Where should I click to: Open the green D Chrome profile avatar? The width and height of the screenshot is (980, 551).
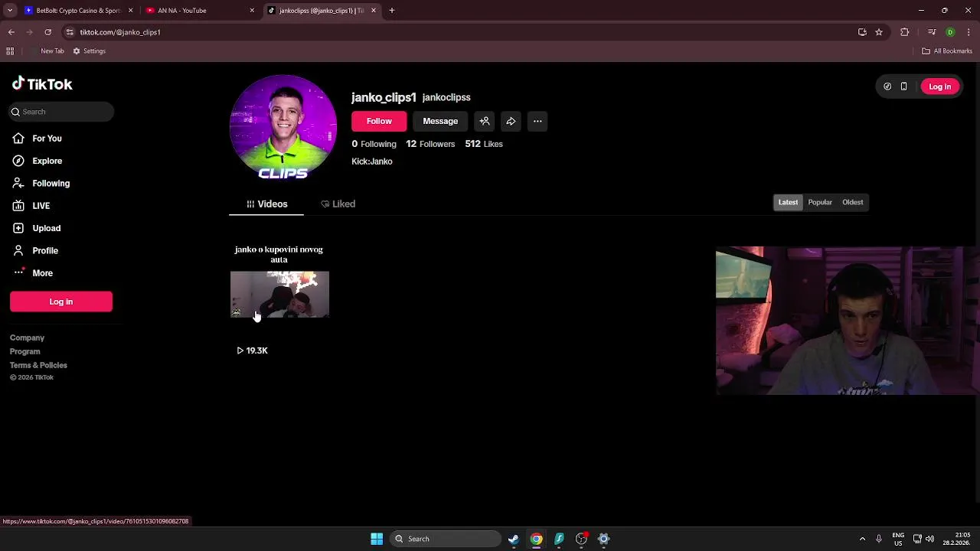(x=950, y=32)
